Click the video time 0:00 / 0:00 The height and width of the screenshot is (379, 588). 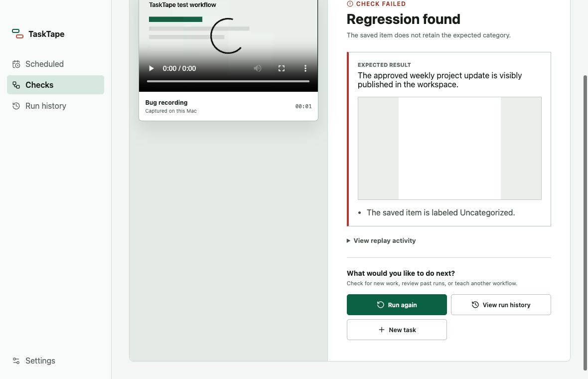pyautogui.click(x=179, y=68)
